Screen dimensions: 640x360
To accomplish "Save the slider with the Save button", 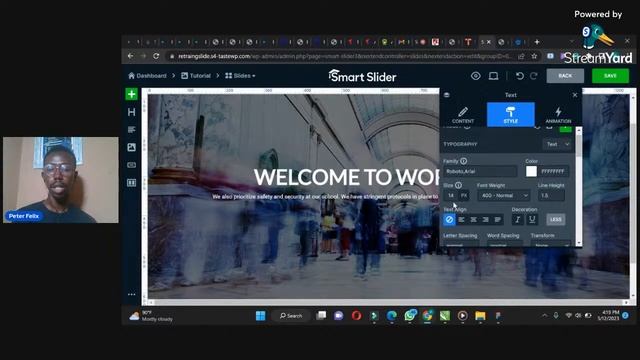I will pos(610,76).
